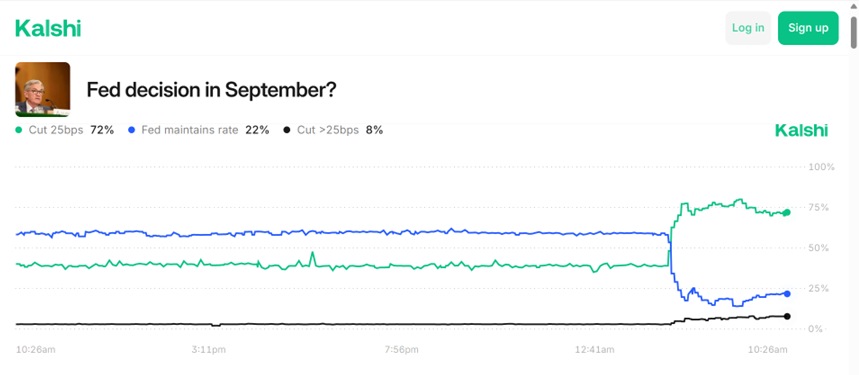Click the page vertical scrollbar thumb
This screenshot has width=859, height=375.
(x=854, y=32)
